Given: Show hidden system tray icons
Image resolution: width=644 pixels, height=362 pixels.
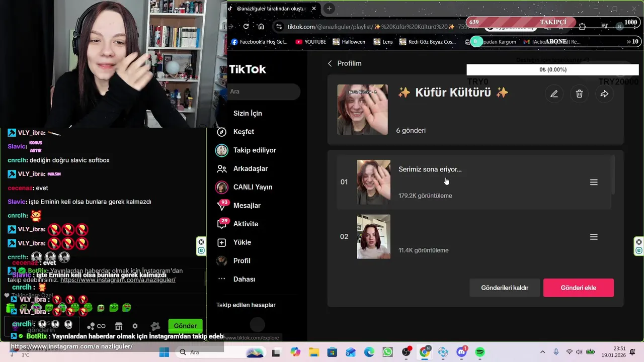Looking at the screenshot, I should click(x=542, y=352).
